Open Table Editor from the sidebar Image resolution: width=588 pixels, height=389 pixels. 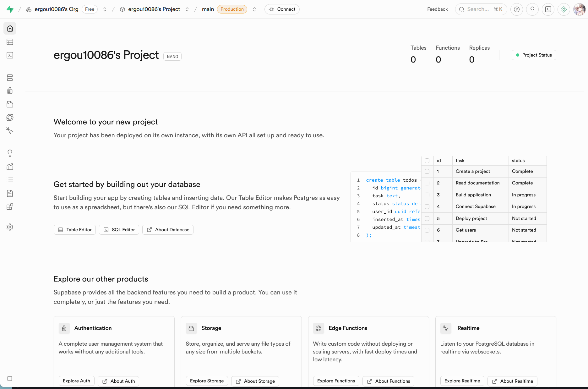point(10,42)
